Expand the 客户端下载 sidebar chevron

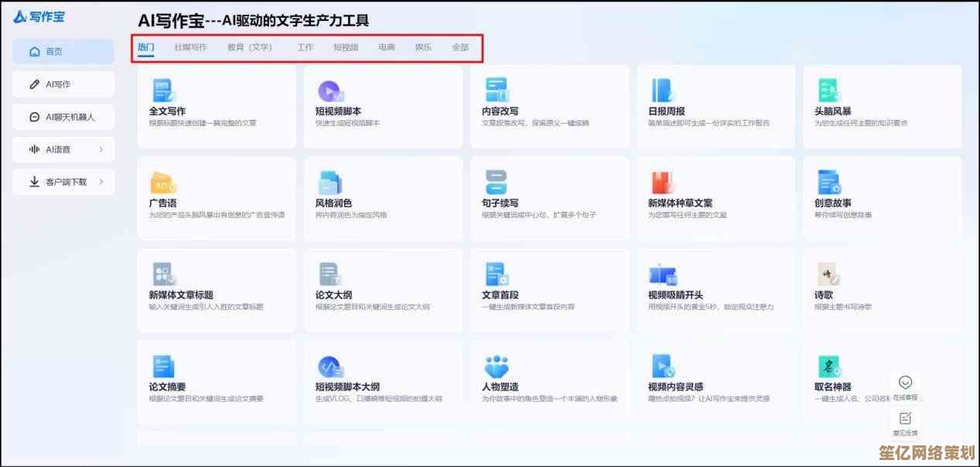pyautogui.click(x=101, y=182)
